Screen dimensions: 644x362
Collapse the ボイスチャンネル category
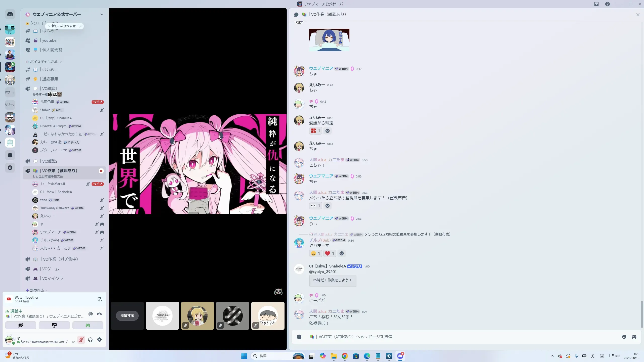44,62
